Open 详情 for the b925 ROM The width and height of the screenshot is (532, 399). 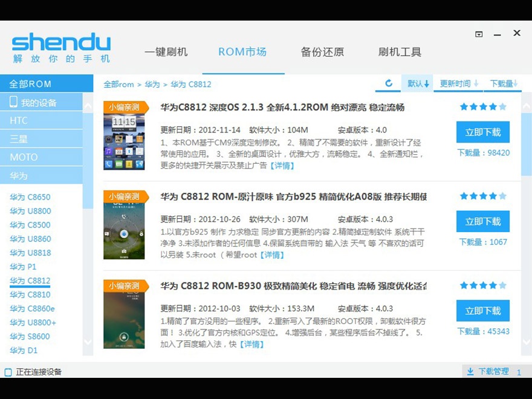coord(272,255)
